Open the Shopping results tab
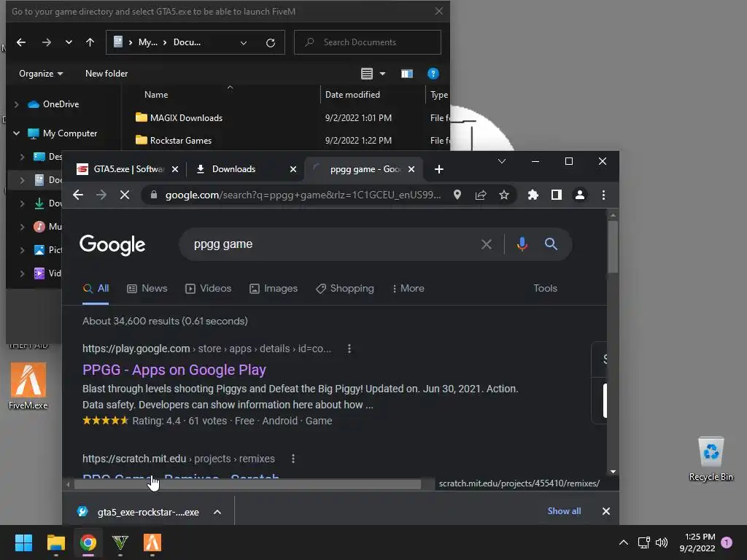The image size is (747, 560). pos(345,289)
